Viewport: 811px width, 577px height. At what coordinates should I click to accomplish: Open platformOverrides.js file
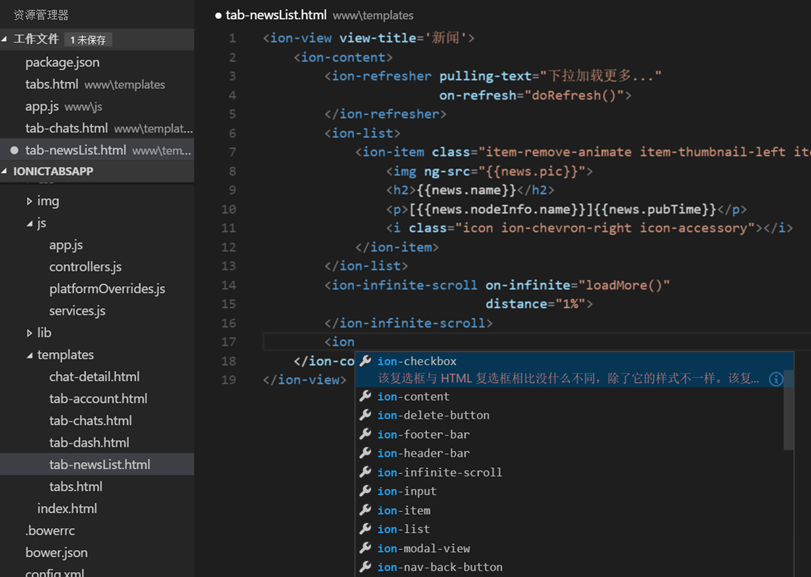tap(97, 289)
